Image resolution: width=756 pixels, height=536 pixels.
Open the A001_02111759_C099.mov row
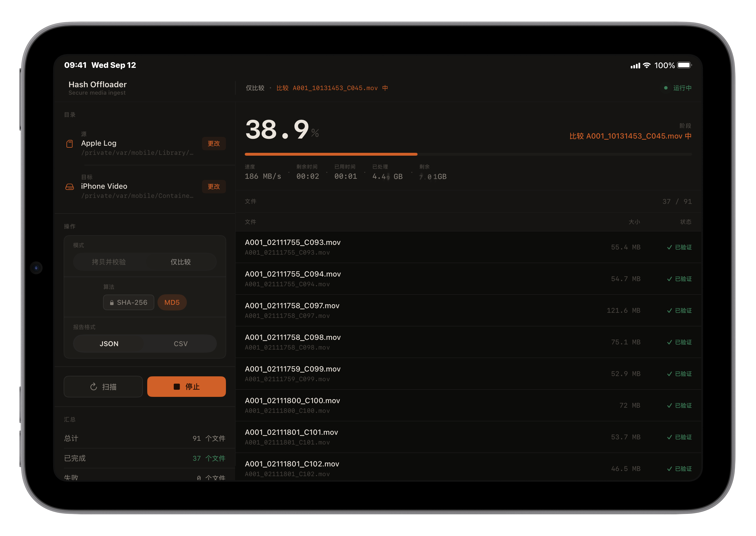point(468,374)
